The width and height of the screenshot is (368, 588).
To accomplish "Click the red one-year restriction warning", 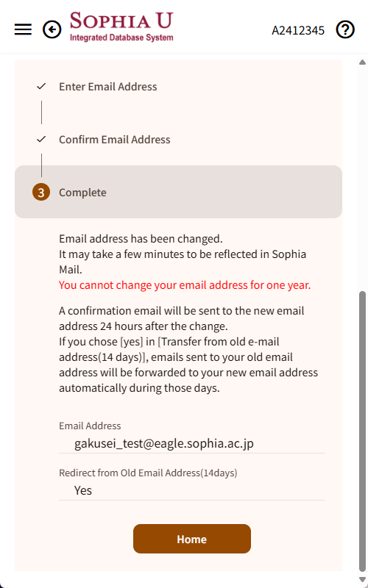I will [185, 285].
